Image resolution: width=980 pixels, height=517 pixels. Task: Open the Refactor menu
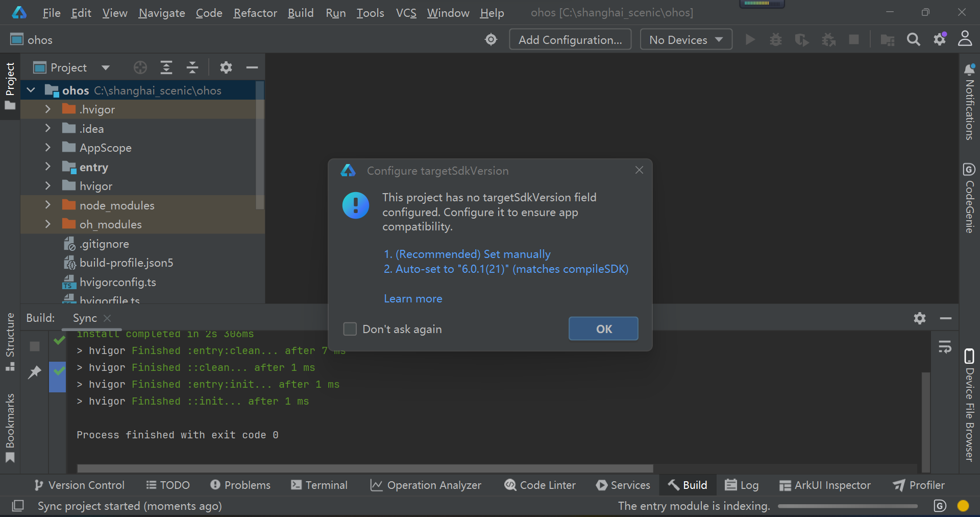[255, 13]
